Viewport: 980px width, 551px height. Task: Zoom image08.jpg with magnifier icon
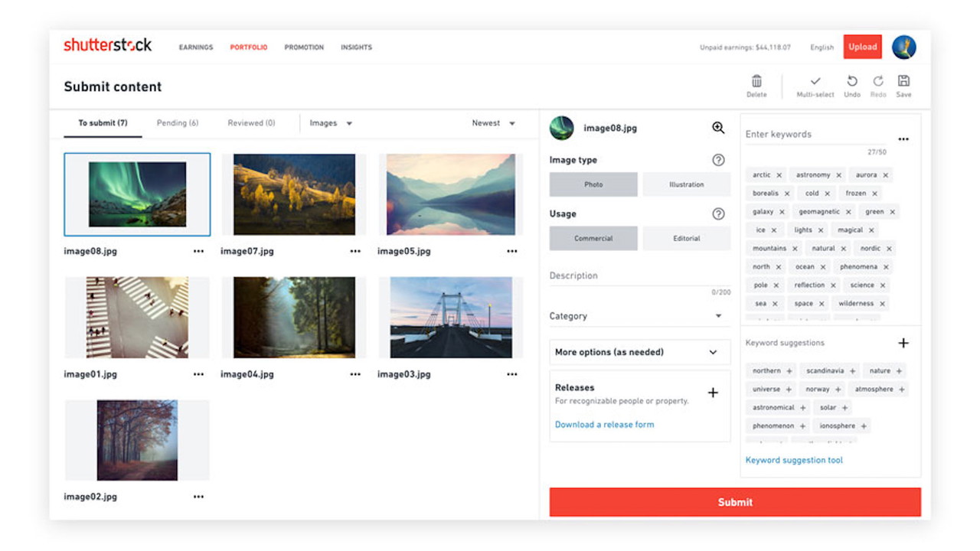click(718, 128)
